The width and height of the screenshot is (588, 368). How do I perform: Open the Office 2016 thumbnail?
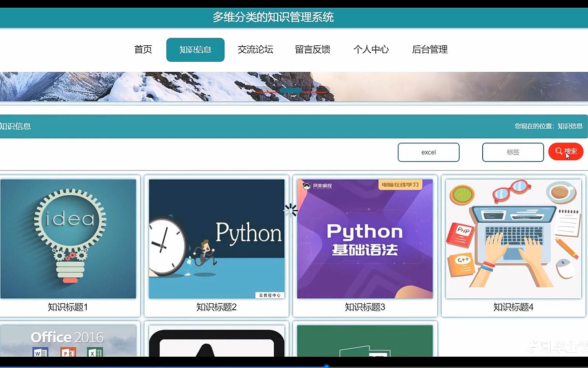68,341
